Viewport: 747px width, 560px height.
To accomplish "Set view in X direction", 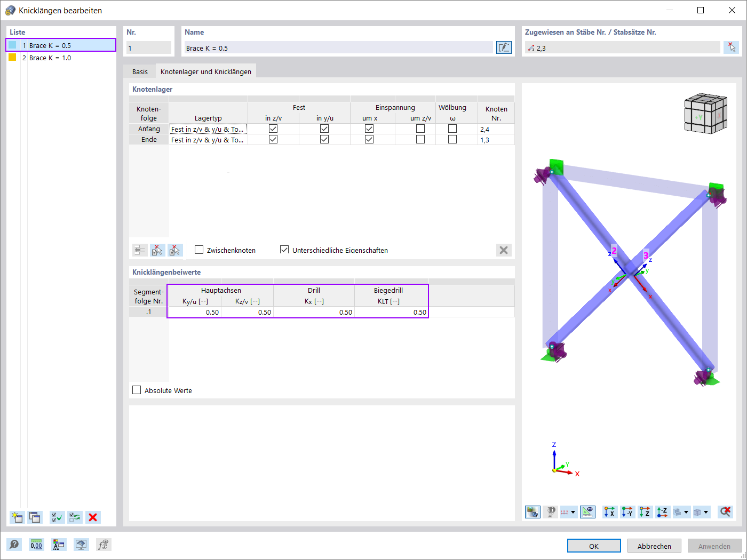I will point(610,512).
